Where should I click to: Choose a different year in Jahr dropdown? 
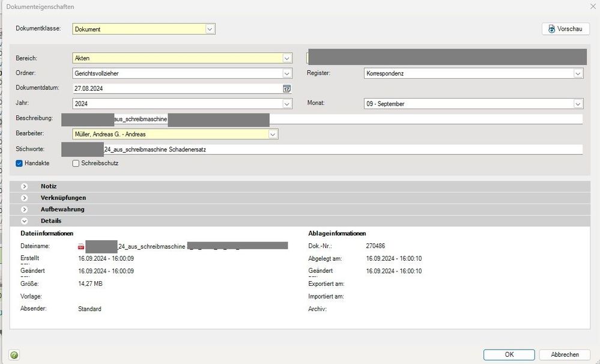[287, 104]
